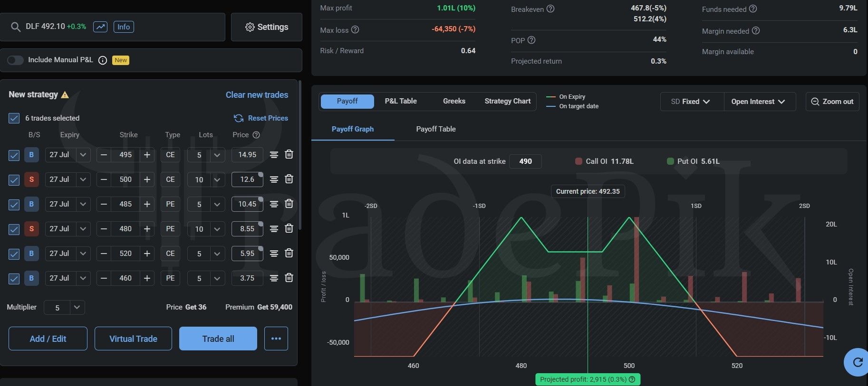Viewport: 868px width, 386px height.
Task: Open order-book lines icon for 485 PE
Action: 274,204
